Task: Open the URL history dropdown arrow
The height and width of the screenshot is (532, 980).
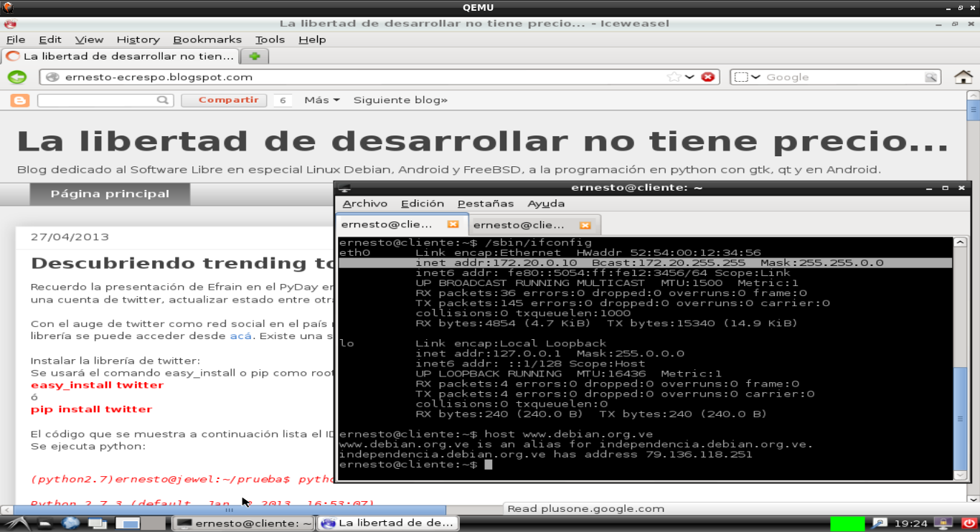Action: point(689,77)
